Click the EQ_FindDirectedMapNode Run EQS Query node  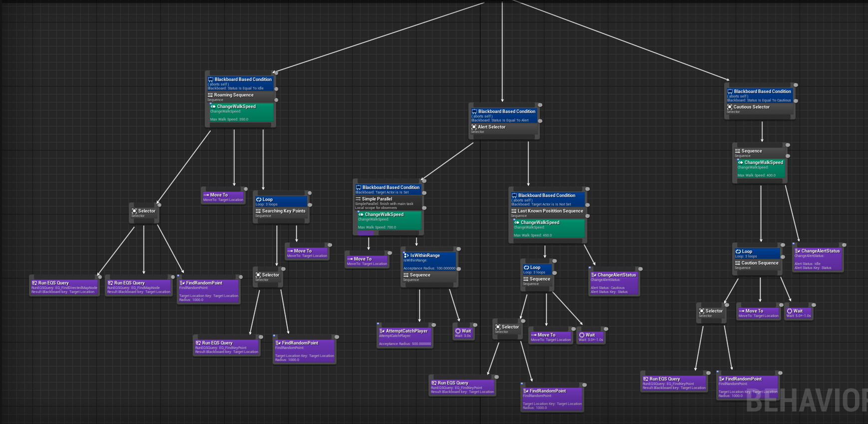(64, 286)
